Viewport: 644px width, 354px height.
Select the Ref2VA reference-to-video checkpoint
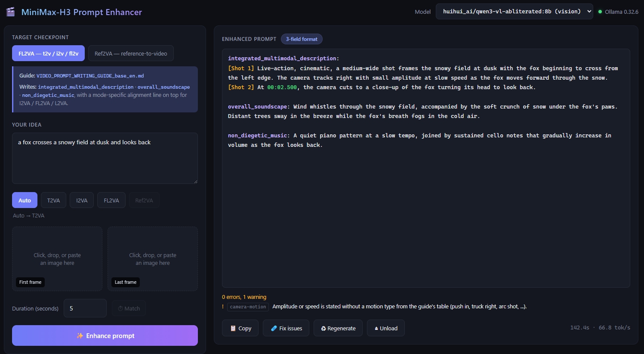(131, 53)
